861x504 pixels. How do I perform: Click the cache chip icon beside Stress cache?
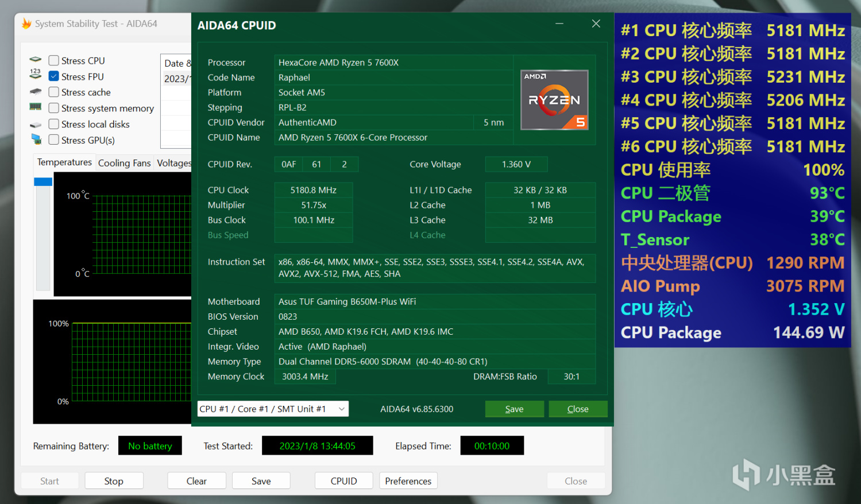pos(36,92)
